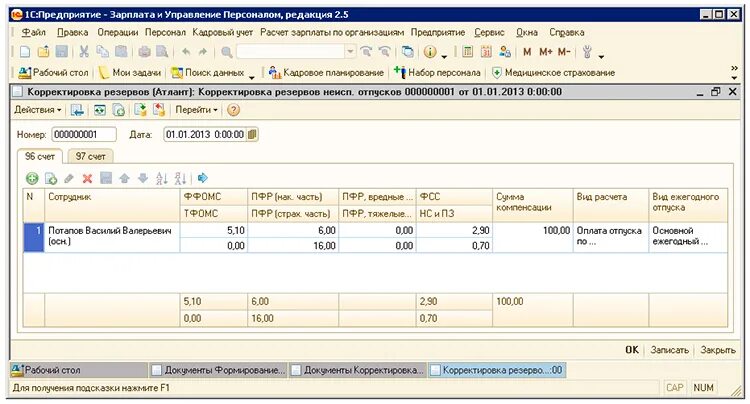
Task: Click the Основной ежегодный... cell
Action: (688, 237)
